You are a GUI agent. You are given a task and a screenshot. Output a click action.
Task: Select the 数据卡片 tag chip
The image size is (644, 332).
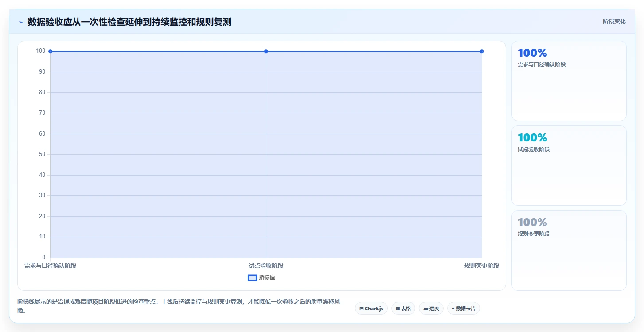coord(464,309)
